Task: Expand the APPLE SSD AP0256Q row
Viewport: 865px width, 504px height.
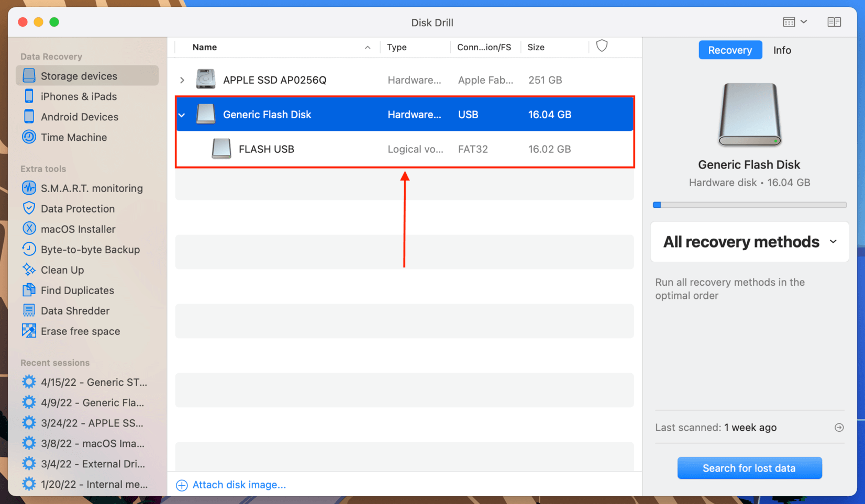Action: coord(182,80)
